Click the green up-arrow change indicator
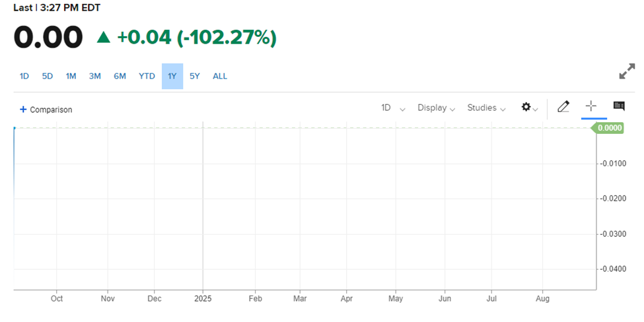Screen dimensions: 644x322 point(104,38)
